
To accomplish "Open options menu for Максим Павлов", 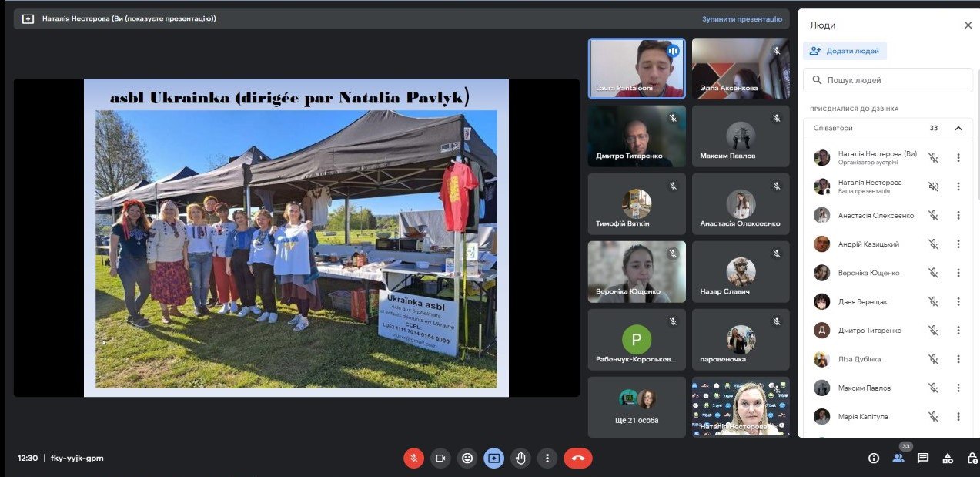I will (x=958, y=388).
